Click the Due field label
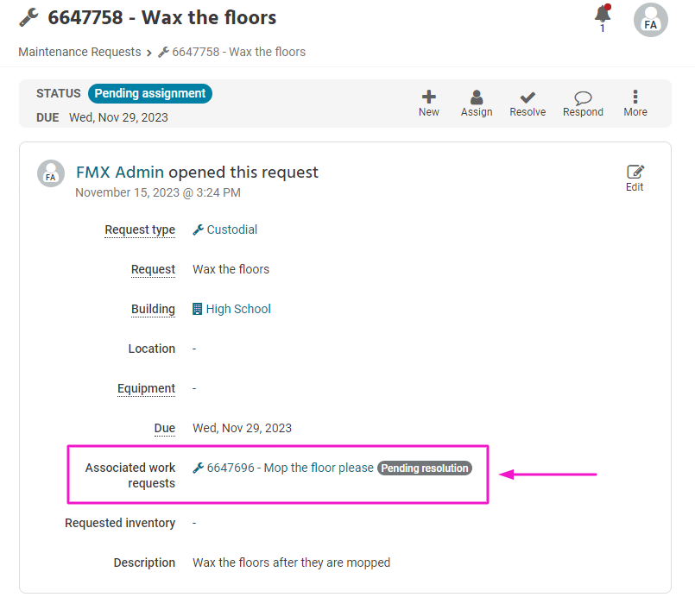 point(164,428)
